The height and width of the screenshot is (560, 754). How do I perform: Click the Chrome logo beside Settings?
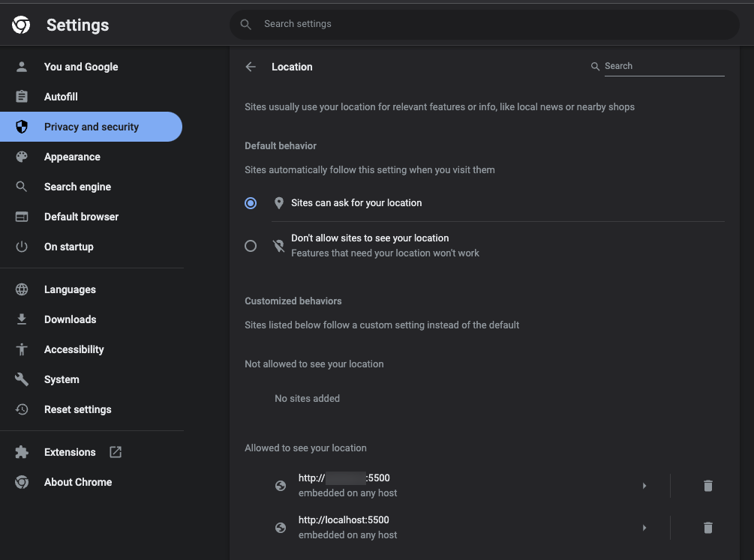point(21,25)
